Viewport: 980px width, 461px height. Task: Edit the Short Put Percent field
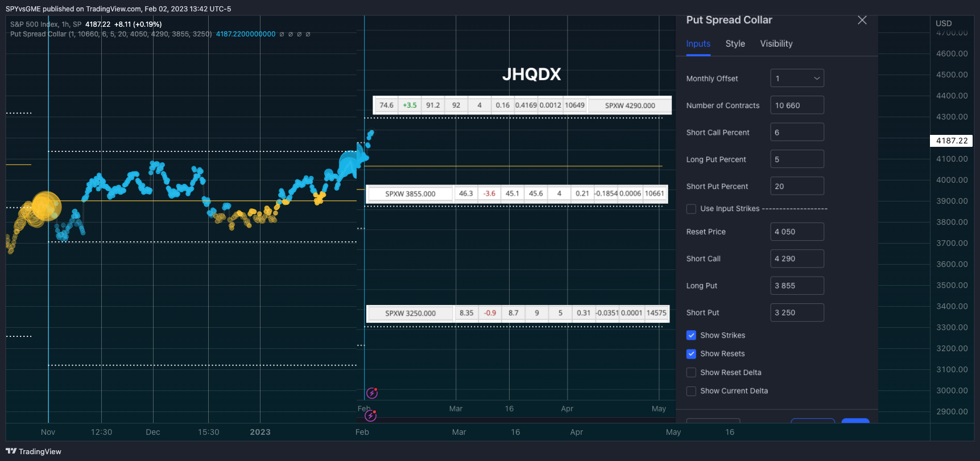(x=797, y=186)
